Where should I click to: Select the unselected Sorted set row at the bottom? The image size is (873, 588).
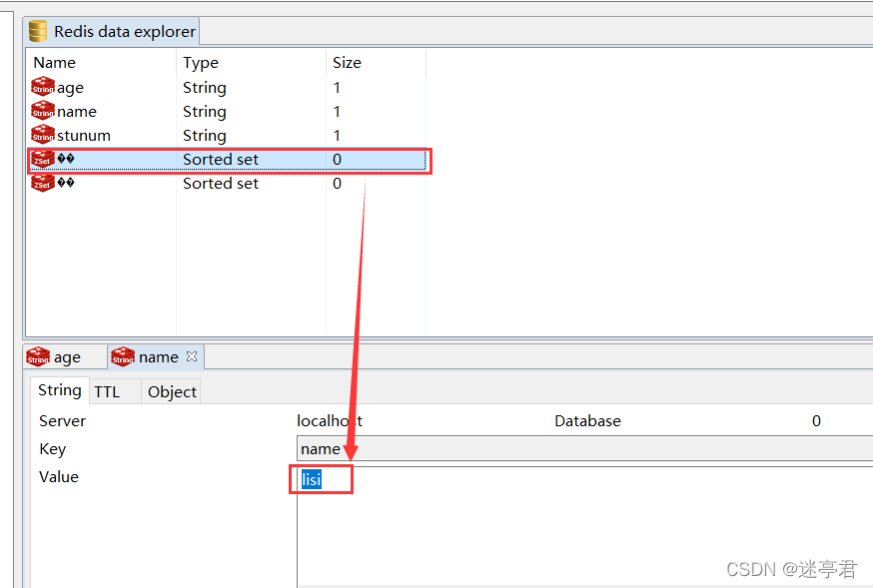click(227, 183)
